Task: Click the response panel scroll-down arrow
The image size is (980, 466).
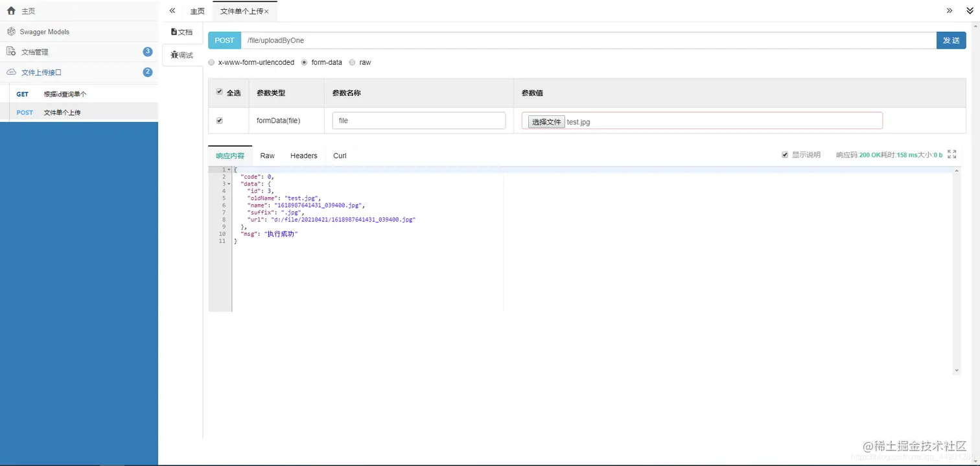Action: point(956,371)
